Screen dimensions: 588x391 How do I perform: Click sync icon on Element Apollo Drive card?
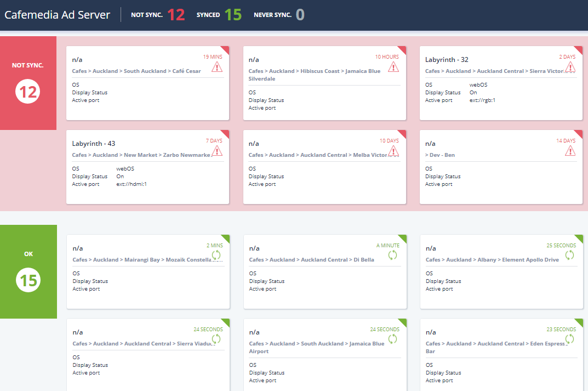569,255
